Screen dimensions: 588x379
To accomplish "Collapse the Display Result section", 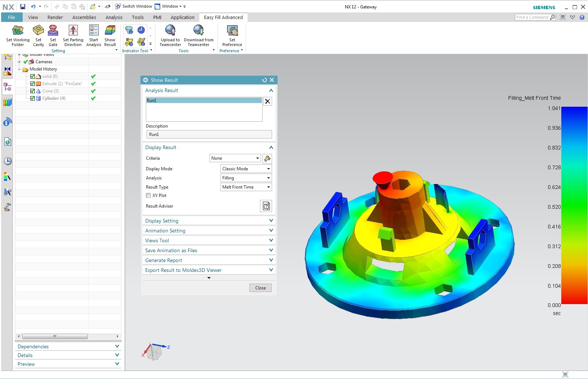I will pos(271,147).
